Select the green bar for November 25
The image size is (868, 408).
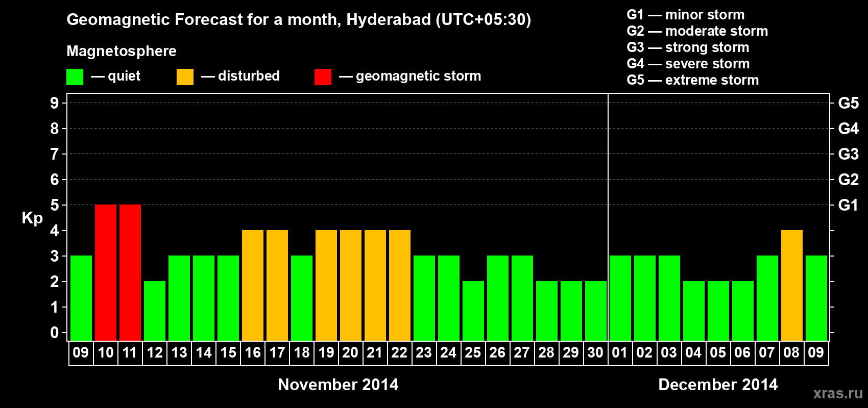click(x=473, y=311)
